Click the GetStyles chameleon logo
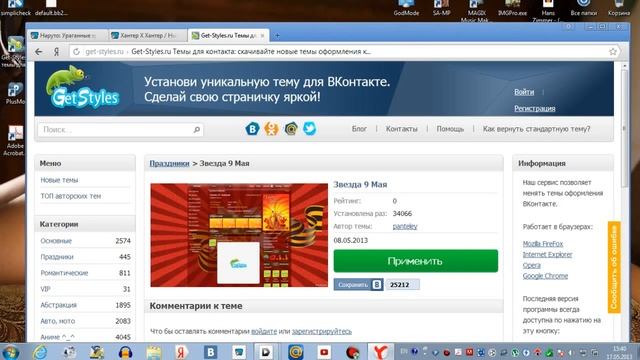This screenshot has width=640, height=360. pos(83,87)
